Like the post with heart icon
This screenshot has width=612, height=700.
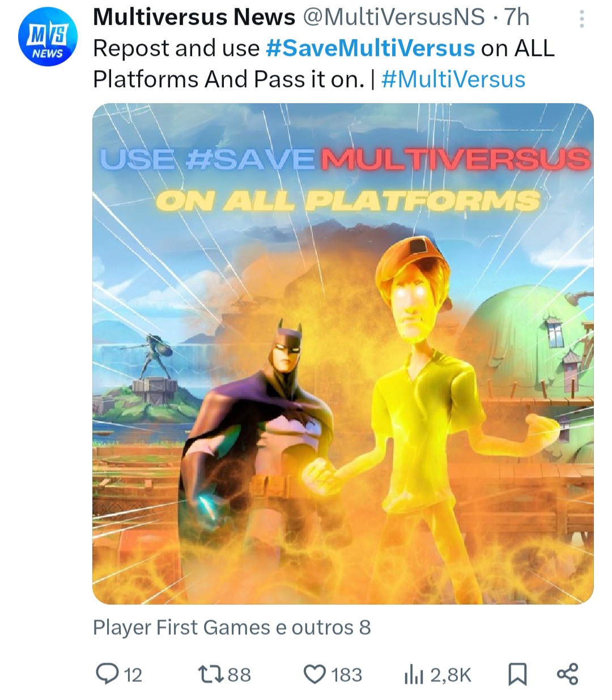314,675
